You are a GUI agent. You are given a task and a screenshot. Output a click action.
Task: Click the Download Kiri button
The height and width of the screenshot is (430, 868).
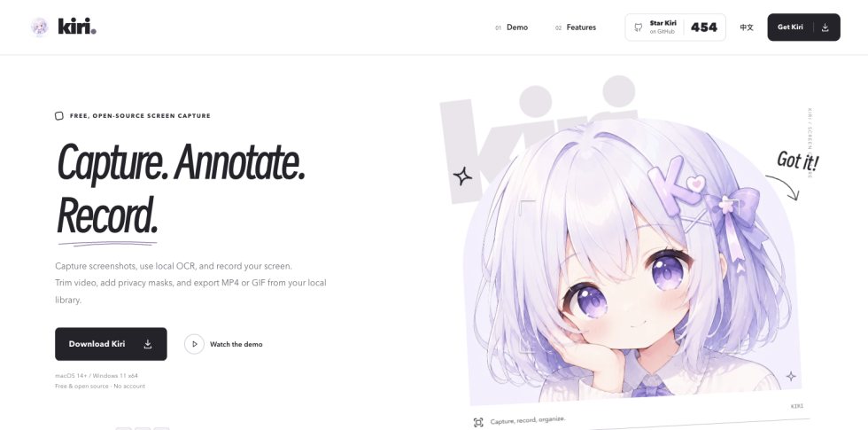tap(111, 344)
